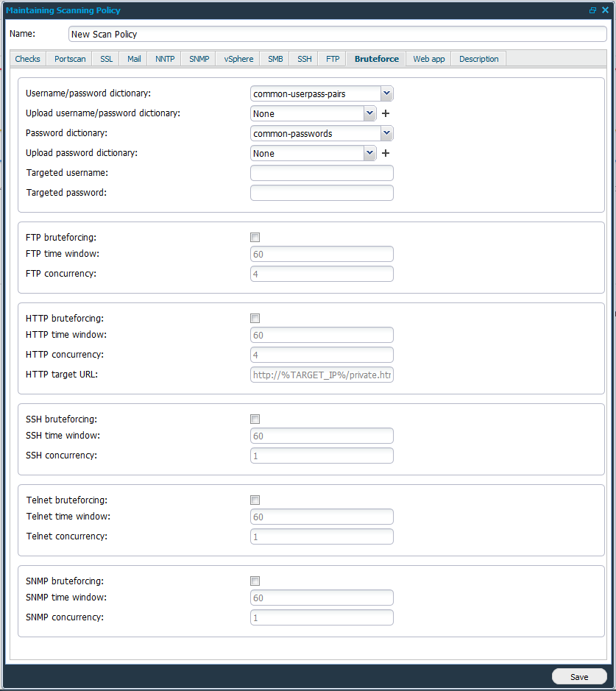This screenshot has width=616, height=691.
Task: Click plus icon beside upload username/password dictionary
Action: pyautogui.click(x=385, y=114)
